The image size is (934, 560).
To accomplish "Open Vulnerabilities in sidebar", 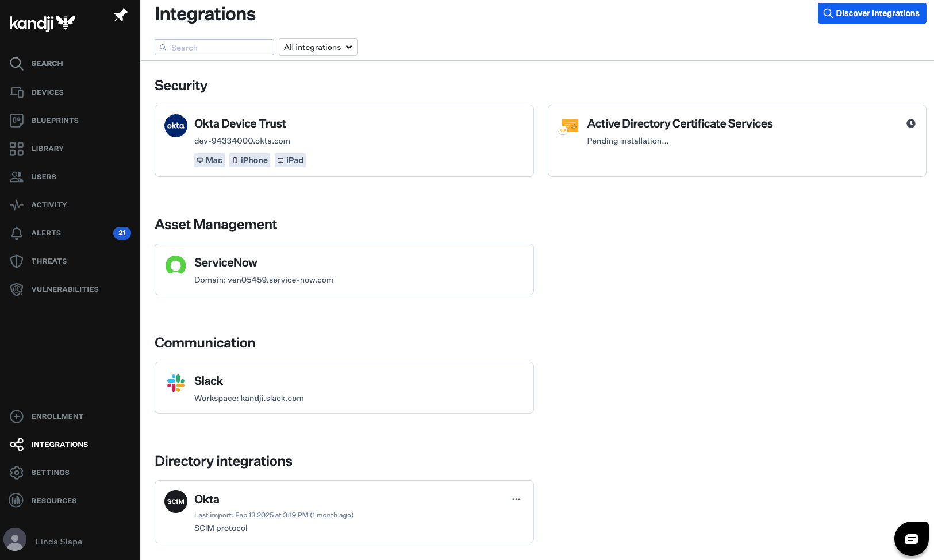I will point(65,289).
